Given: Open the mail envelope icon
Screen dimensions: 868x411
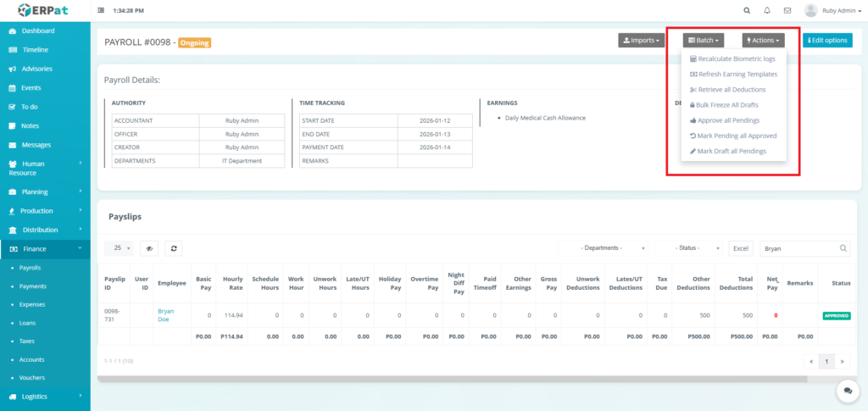Looking at the screenshot, I should pos(787,11).
